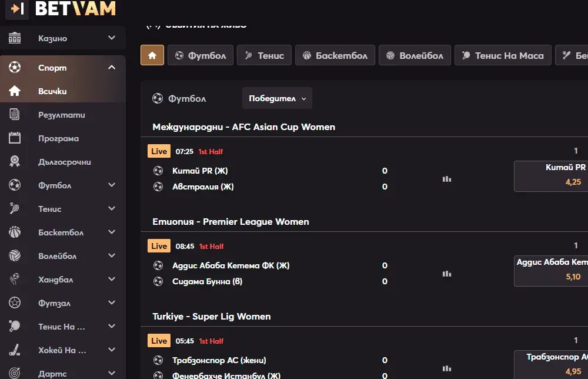Click the Дългосрочни award ribbon icon

point(15,162)
